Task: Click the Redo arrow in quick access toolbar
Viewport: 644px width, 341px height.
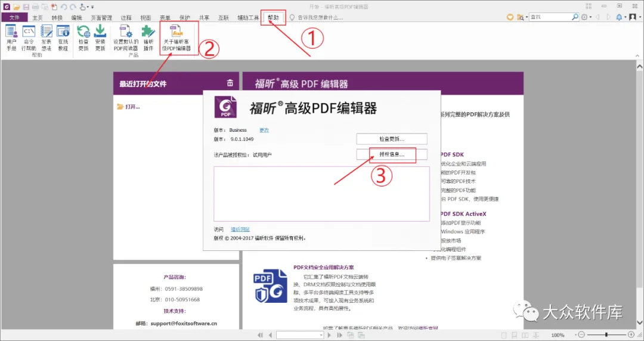Action: click(73, 7)
